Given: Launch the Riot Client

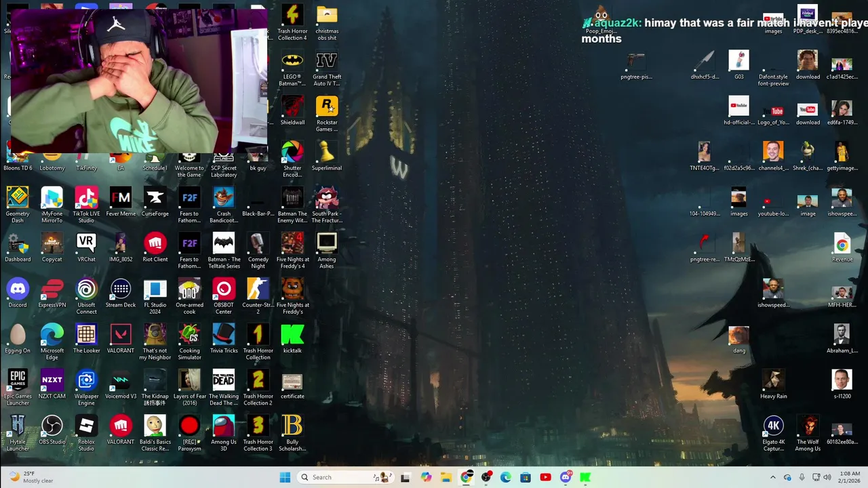Looking at the screenshot, I should tap(155, 247).
